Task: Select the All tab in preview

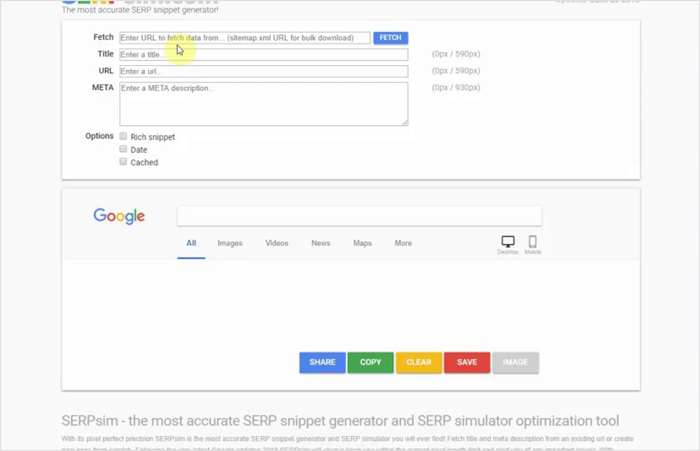Action: point(191,243)
